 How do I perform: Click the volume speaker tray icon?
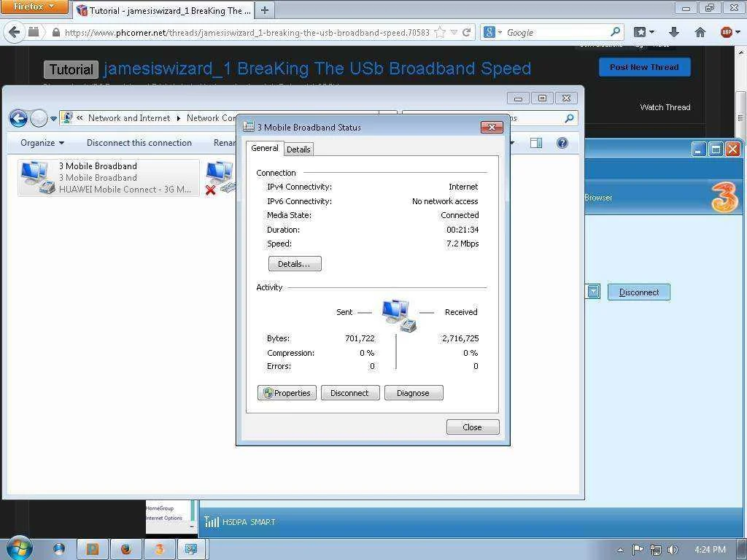[673, 550]
